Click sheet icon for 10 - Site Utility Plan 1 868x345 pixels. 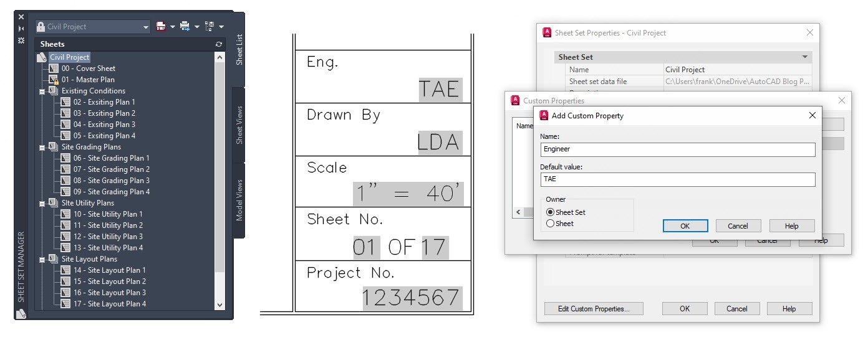click(x=65, y=214)
